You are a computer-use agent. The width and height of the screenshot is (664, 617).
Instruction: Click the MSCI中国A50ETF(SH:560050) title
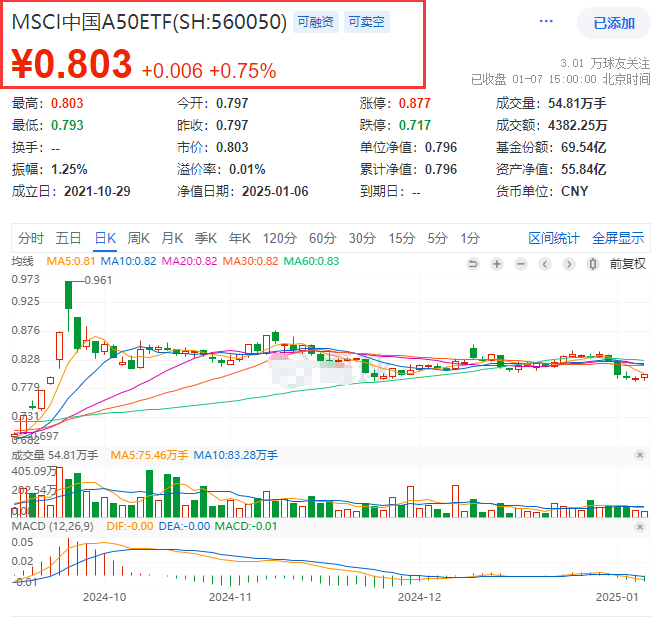(x=149, y=22)
